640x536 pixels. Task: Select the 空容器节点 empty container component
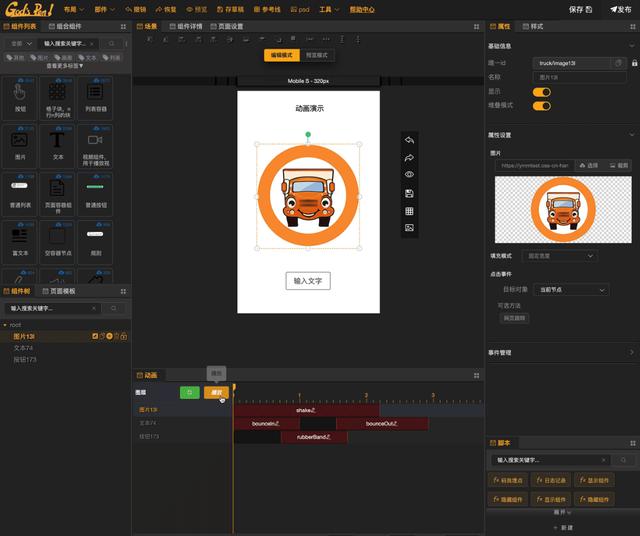(x=58, y=242)
